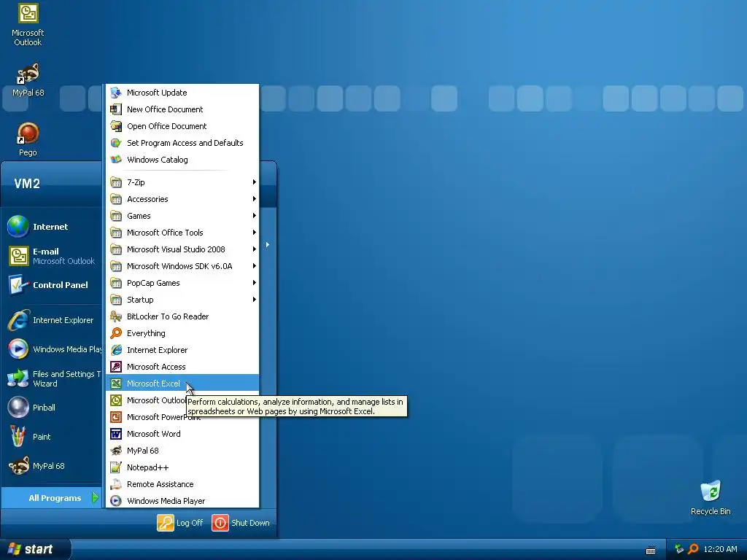Click the green Microsoft Excel icon

[116, 384]
